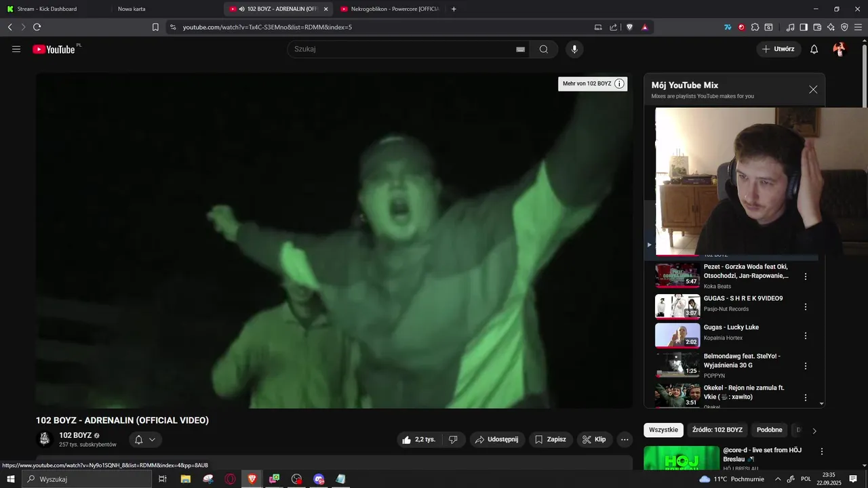Screen dimensions: 868x488
Task: Open OBS Studio from taskbar
Action: pos(296,479)
